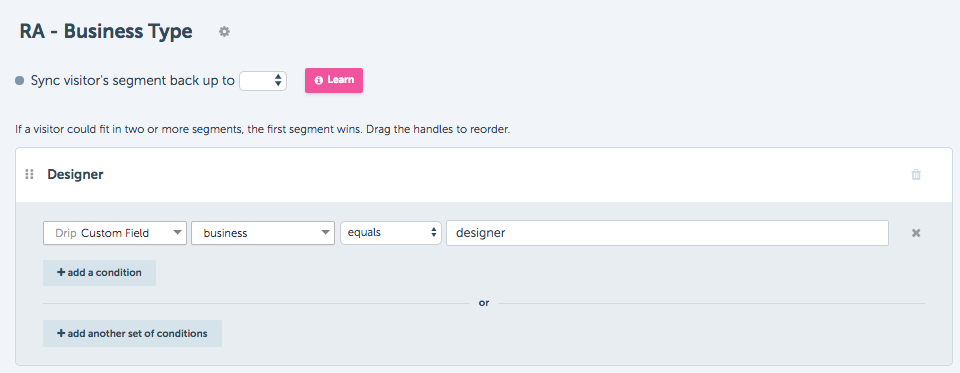This screenshot has height=373, width=960.
Task: Expand the Drip Custom Field dropdown
Action: coord(114,233)
